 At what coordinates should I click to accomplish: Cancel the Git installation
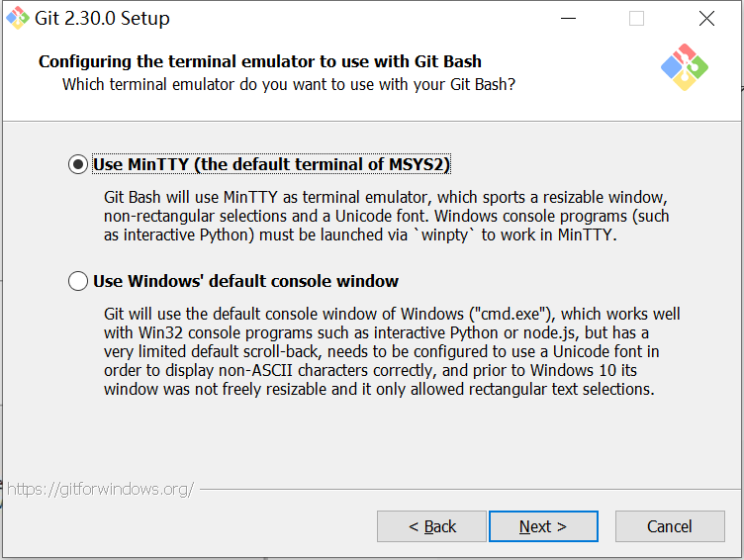click(669, 526)
